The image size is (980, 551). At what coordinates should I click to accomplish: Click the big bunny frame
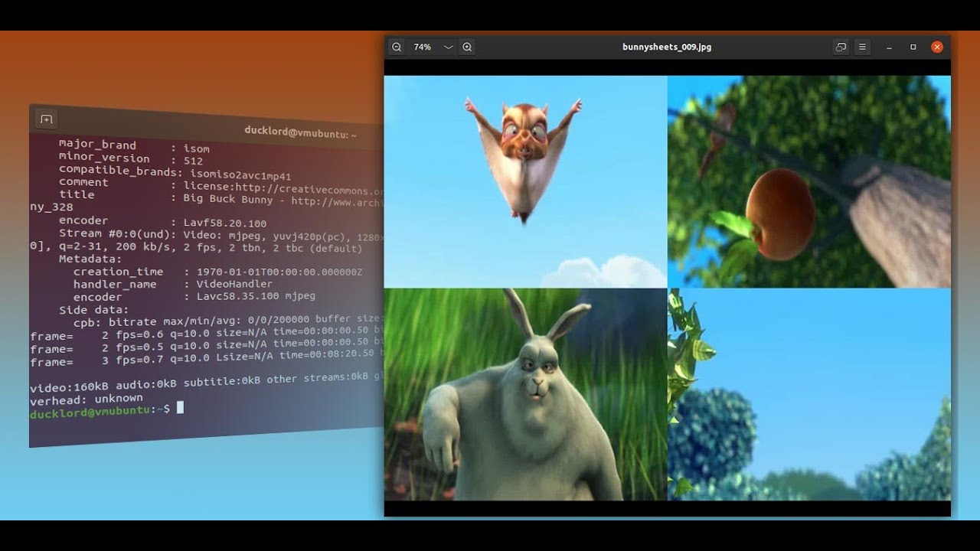click(x=525, y=394)
